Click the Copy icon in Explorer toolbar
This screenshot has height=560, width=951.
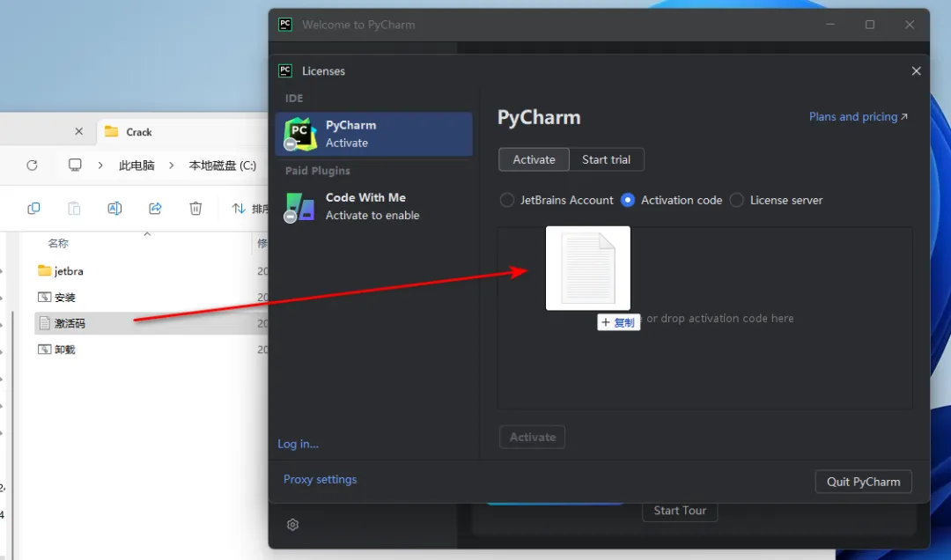34,209
